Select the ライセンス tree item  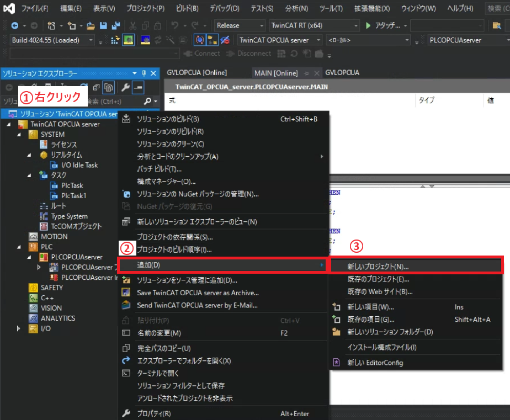[x=64, y=145]
